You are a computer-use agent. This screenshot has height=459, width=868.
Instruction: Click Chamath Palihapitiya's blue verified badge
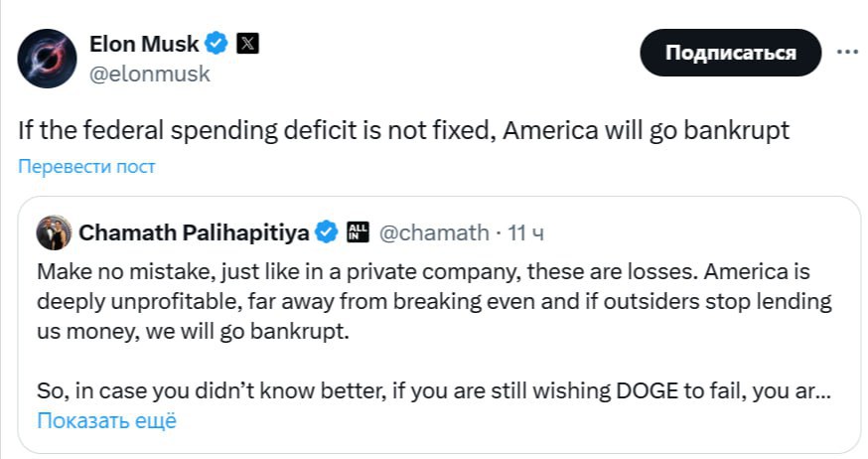327,232
